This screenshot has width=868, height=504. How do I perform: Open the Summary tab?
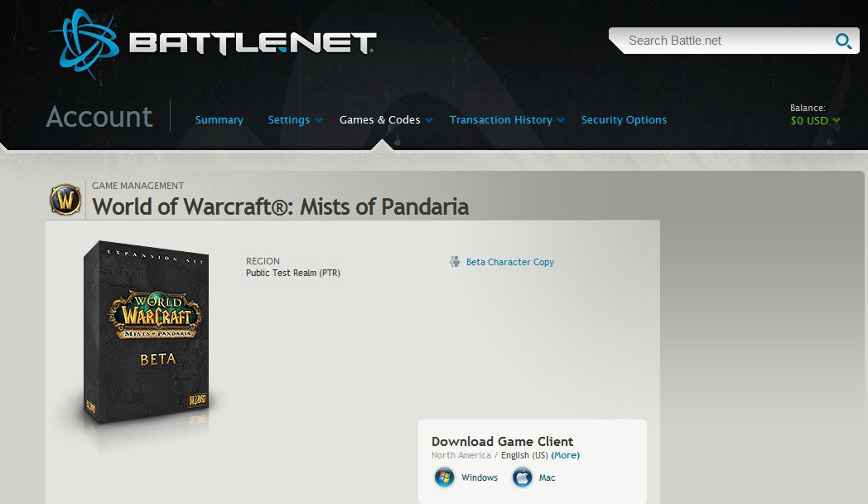219,119
